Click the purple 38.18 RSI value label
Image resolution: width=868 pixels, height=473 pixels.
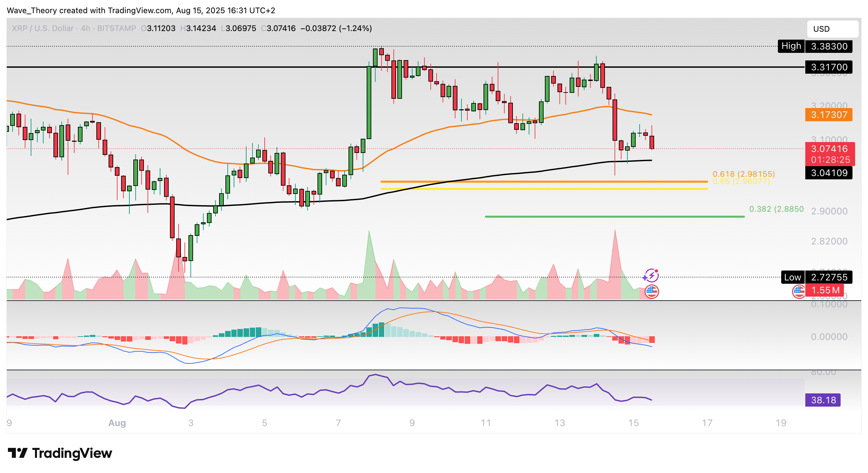click(x=822, y=400)
